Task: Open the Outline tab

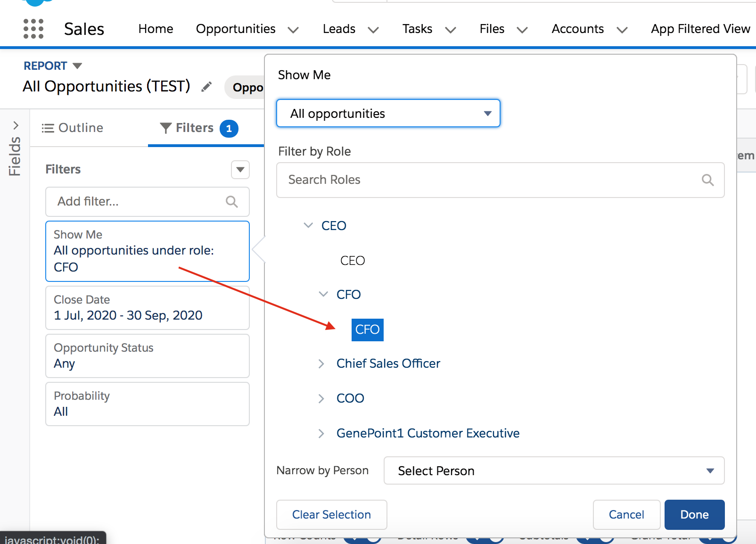Action: click(x=73, y=128)
